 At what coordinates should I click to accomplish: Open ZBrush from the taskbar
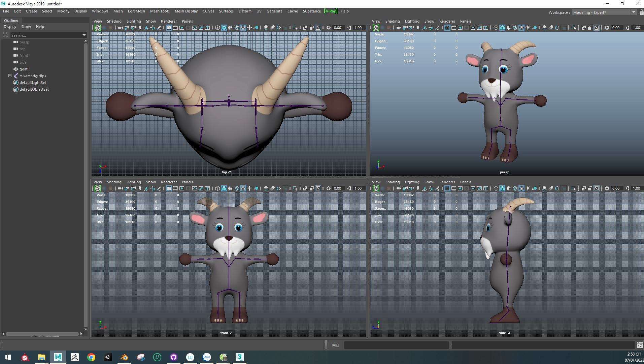(75, 357)
